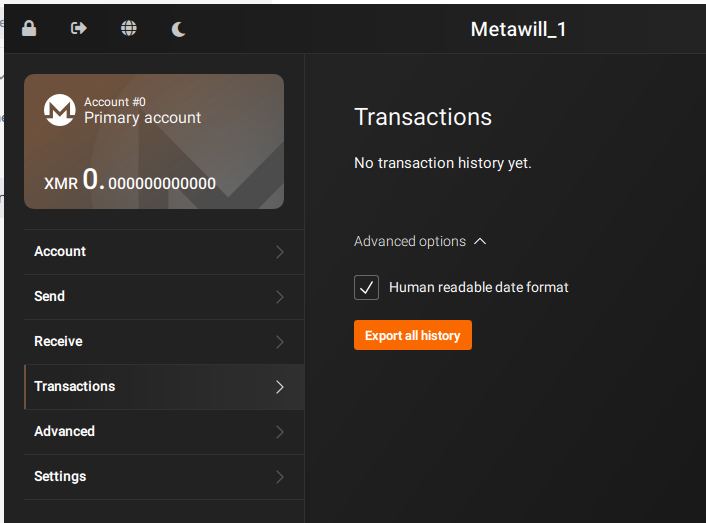Click the lock wallet icon
Screen dimensions: 706x523
click(29, 29)
